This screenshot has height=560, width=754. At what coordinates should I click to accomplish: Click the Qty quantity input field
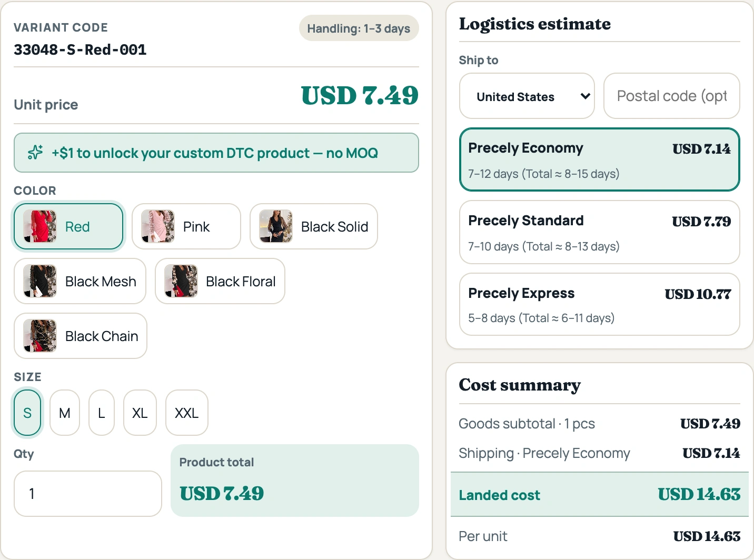88,494
